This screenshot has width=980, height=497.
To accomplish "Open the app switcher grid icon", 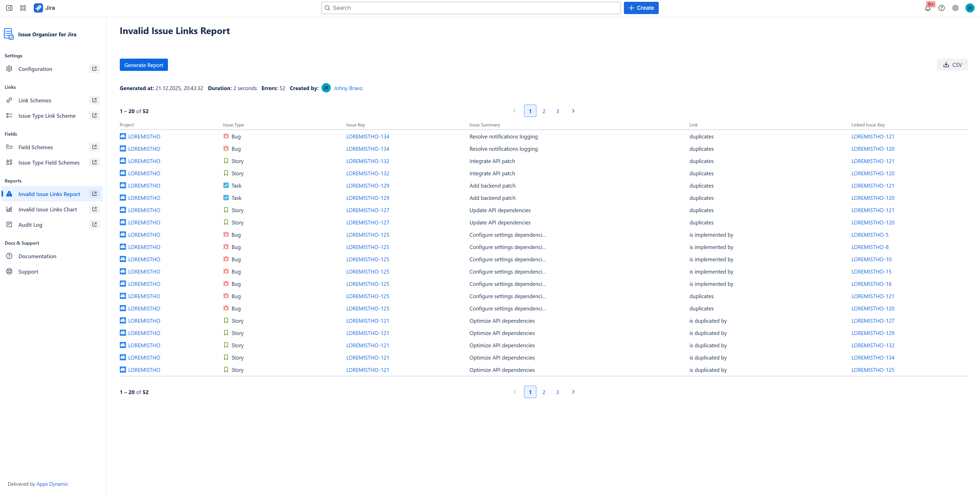I will click(23, 8).
